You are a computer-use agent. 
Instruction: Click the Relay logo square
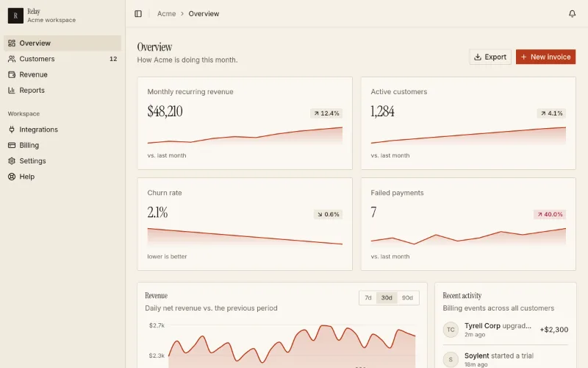[15, 15]
